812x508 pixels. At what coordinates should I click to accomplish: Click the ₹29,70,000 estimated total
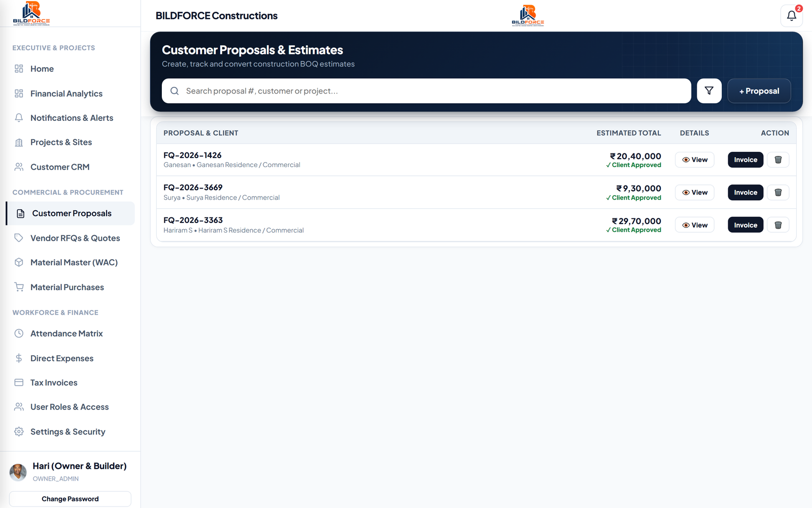(636, 221)
